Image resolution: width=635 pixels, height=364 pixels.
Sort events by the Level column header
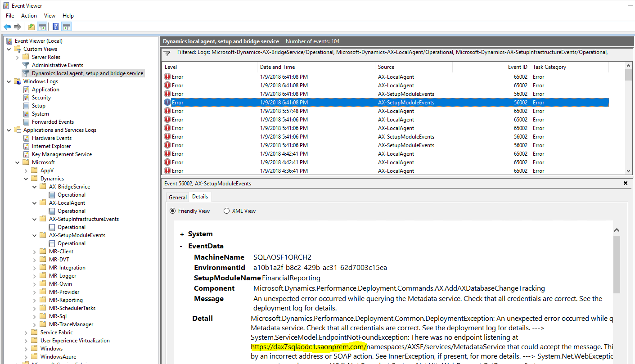coord(209,67)
